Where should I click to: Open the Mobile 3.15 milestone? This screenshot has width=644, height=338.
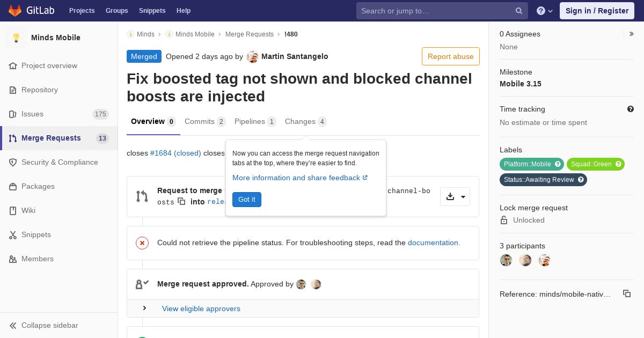521,84
